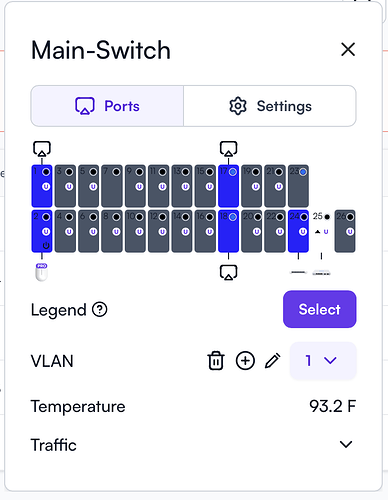Screen dimensions: 388x500
Task: Toggle port 1 on the switch
Action: [42, 186]
